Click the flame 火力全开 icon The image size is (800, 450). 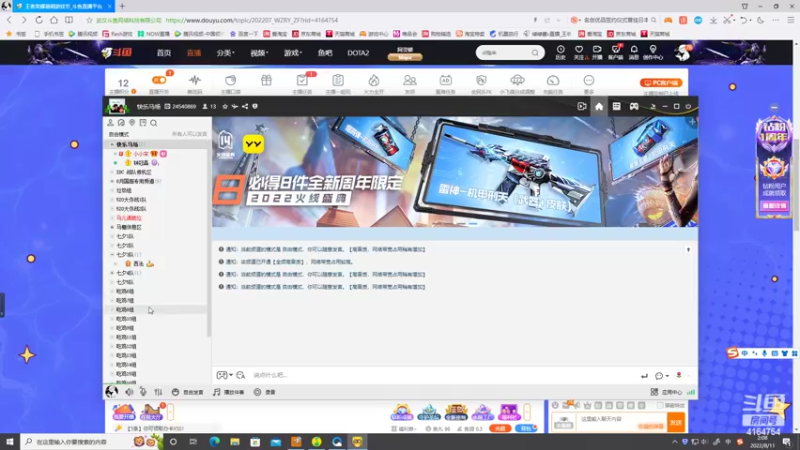tap(374, 80)
